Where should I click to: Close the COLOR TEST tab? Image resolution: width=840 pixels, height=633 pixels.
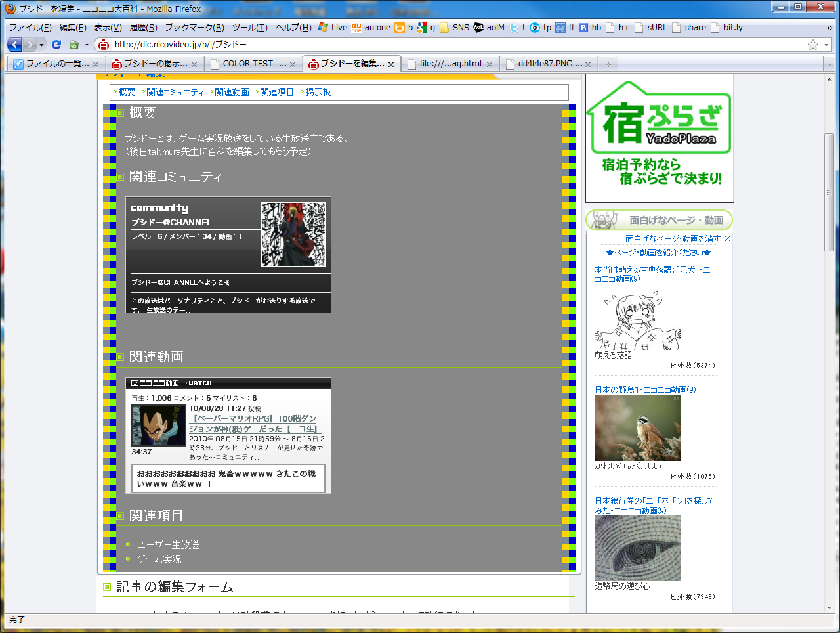point(293,64)
